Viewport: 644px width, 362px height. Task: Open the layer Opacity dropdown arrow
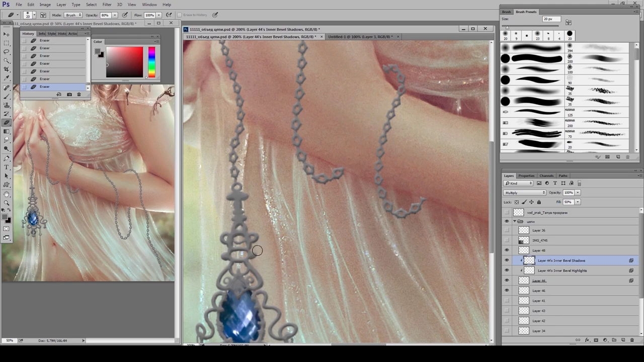click(x=578, y=193)
